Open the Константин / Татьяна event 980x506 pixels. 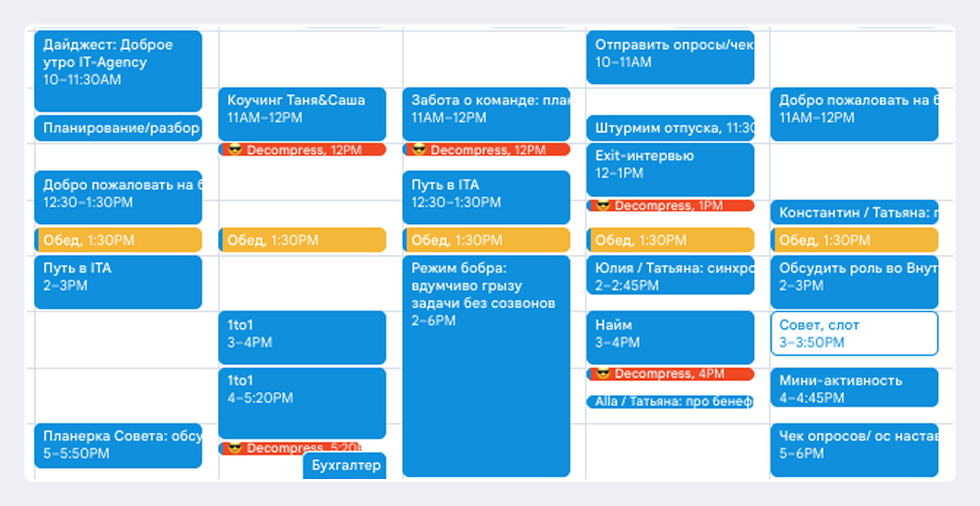(854, 212)
